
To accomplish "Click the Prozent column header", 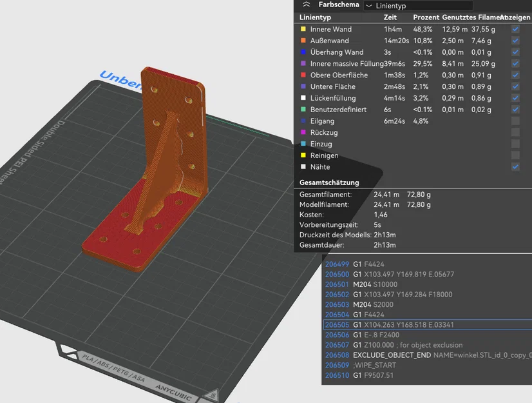I will [426, 17].
